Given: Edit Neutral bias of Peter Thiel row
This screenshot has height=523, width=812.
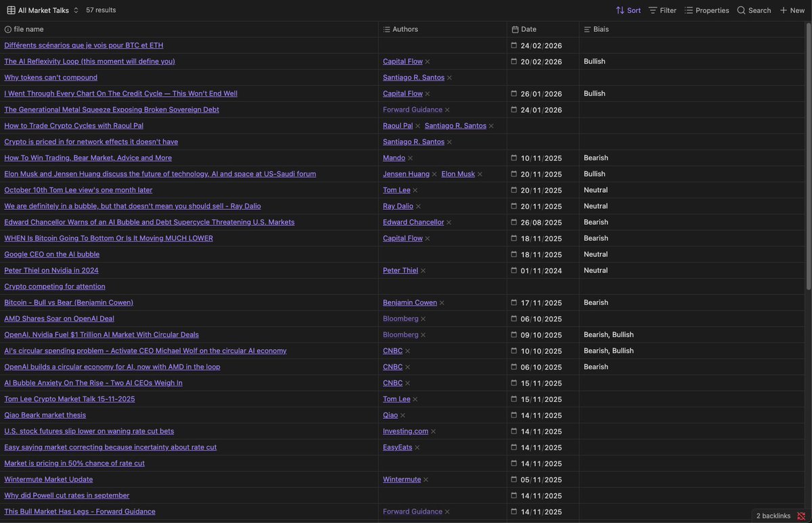Looking at the screenshot, I should (x=595, y=271).
